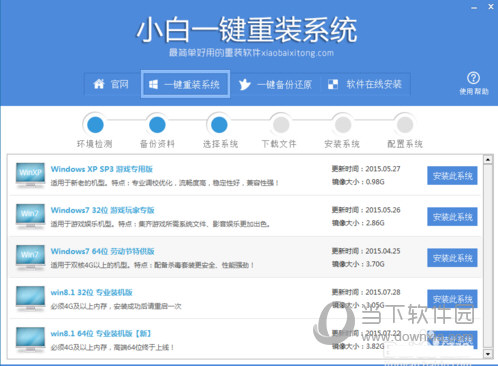Image resolution: width=498 pixels, height=366 pixels.
Task: Select the 环境检测 step circle
Action: (x=95, y=125)
